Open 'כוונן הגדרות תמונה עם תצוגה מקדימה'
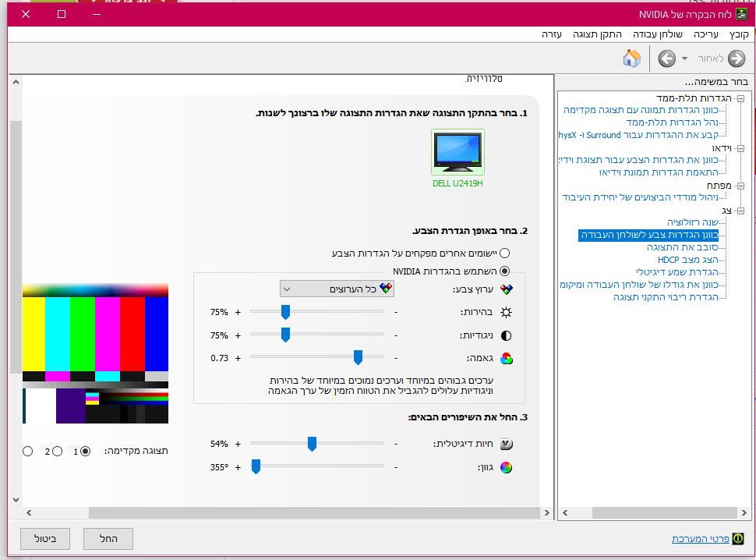756x560 pixels. point(641,110)
